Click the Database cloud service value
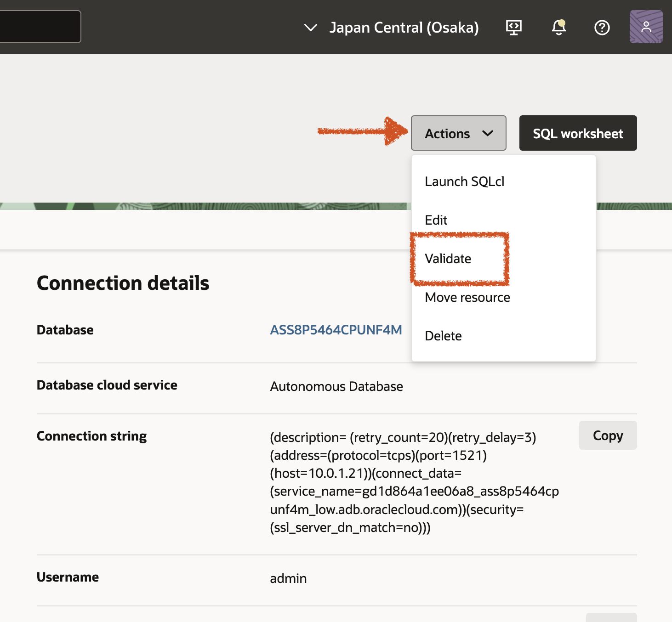 [336, 386]
